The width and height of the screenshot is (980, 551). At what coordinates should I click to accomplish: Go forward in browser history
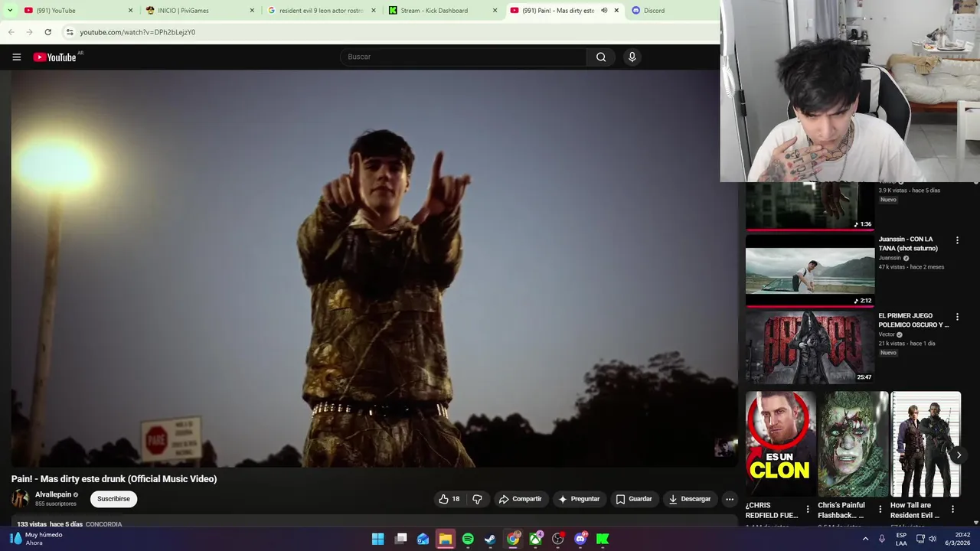coord(29,32)
